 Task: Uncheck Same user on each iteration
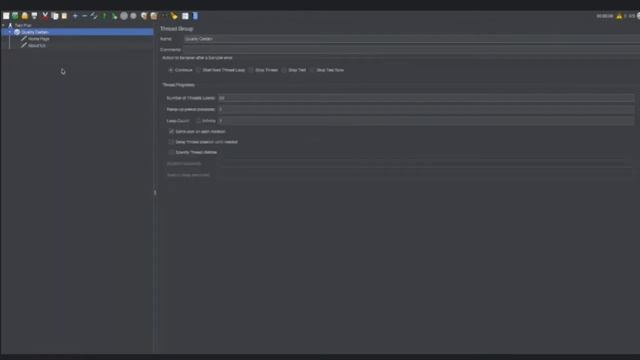point(171,131)
